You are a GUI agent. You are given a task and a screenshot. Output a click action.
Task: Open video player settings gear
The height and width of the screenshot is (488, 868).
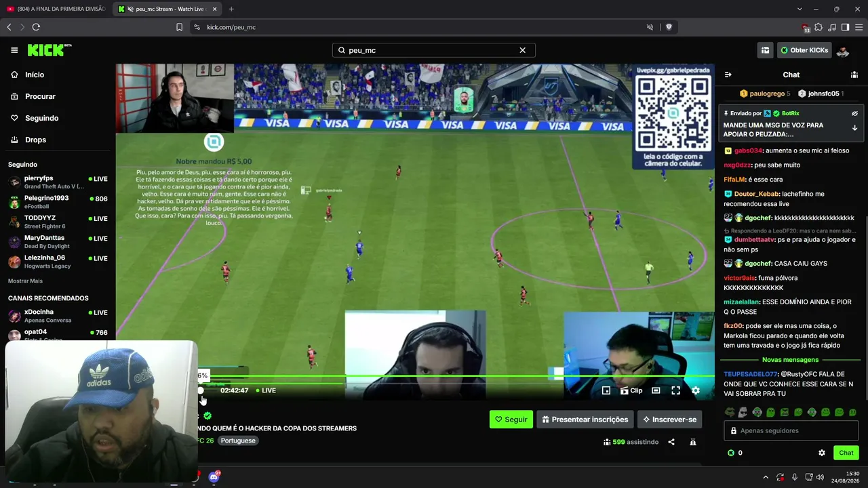point(696,390)
